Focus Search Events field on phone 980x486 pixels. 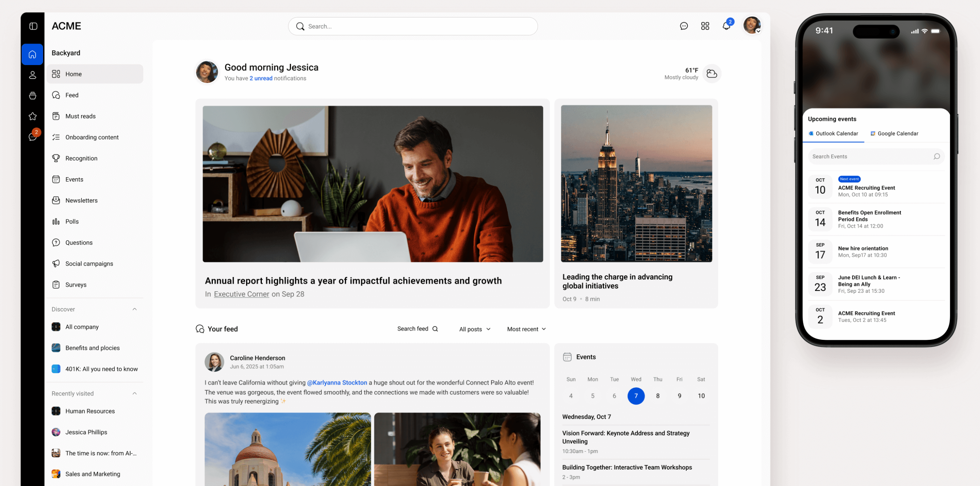coord(876,157)
